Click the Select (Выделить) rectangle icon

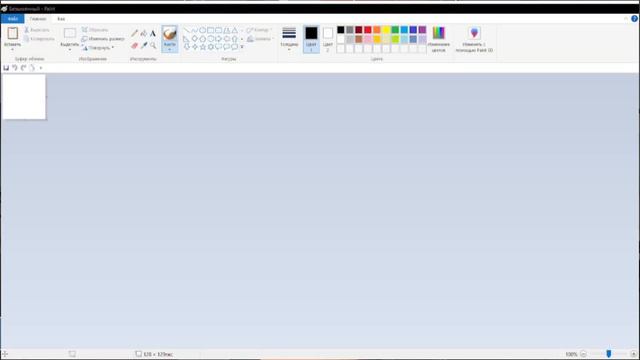(70, 33)
